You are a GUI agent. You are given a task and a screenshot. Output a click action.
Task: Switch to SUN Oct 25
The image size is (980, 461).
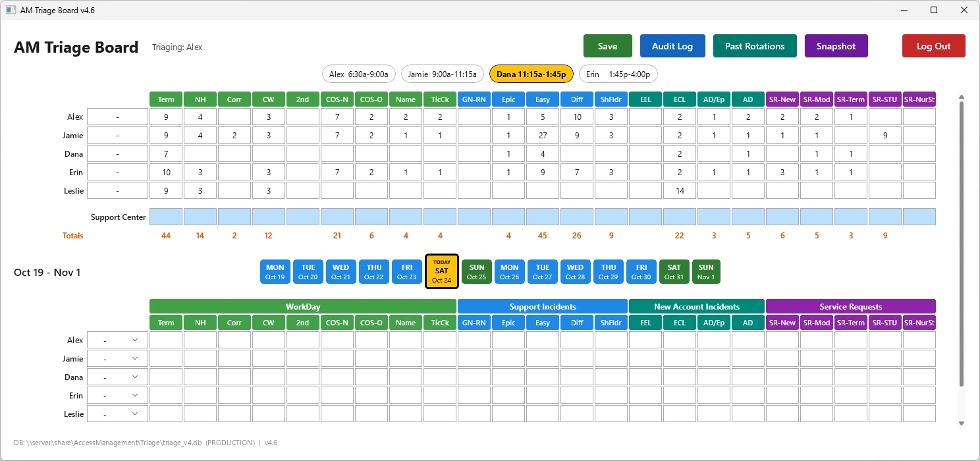tap(477, 271)
